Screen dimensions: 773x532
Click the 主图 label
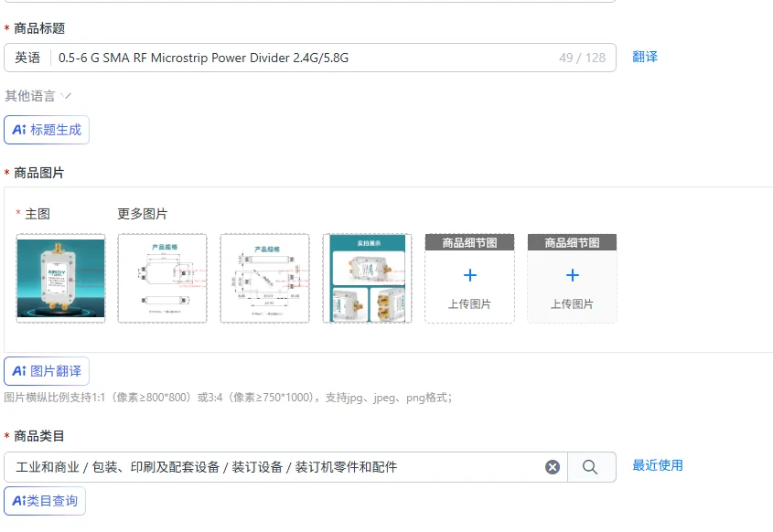38,214
